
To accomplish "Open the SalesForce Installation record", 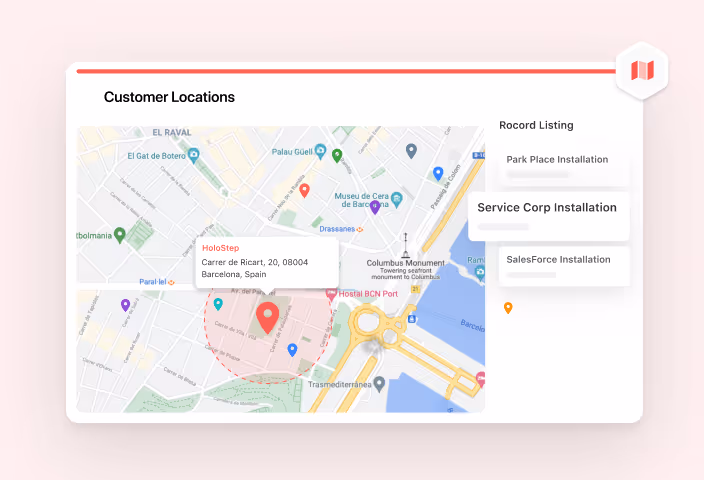I will 564,266.
